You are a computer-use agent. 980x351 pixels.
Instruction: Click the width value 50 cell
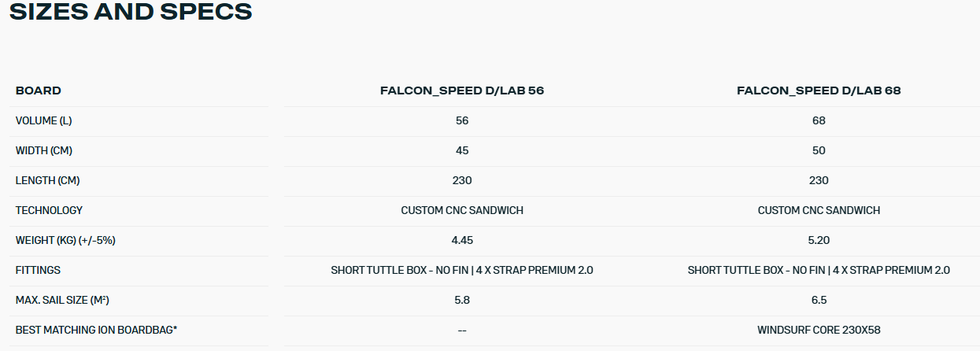pyautogui.click(x=819, y=150)
